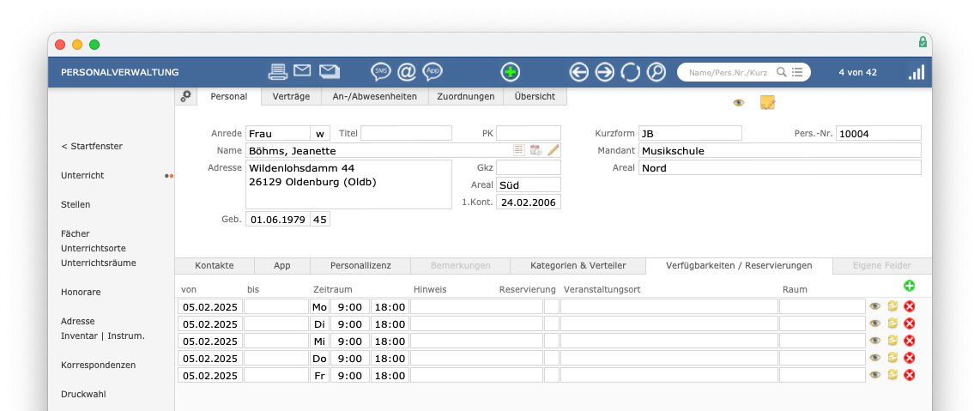The height and width of the screenshot is (411, 980).
Task: Delete the Do availability row
Action: click(910, 358)
